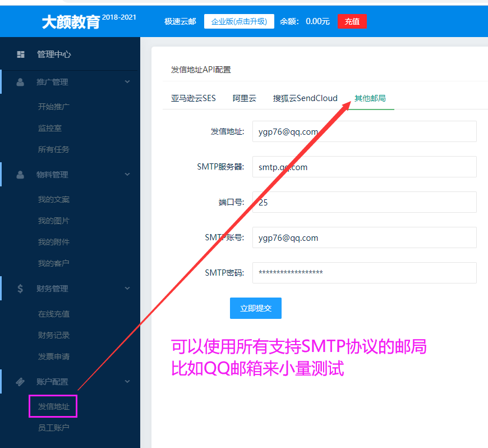Screen dimensions: 488x448
Task: Open 所有任务 menu item
Action: click(53, 149)
